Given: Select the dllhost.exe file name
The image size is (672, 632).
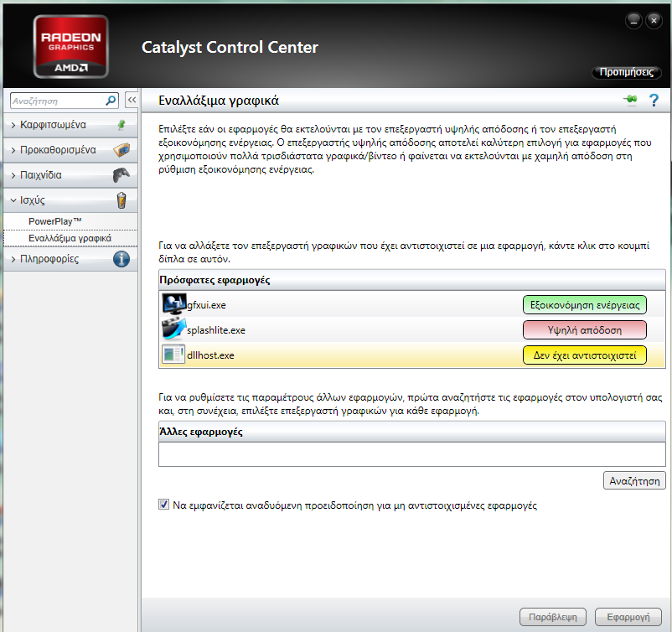Looking at the screenshot, I should click(210, 355).
